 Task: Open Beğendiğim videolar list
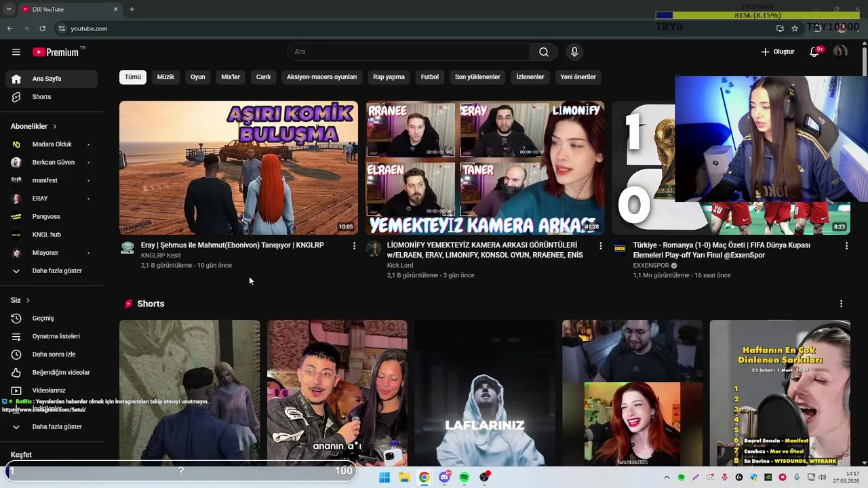[52, 372]
